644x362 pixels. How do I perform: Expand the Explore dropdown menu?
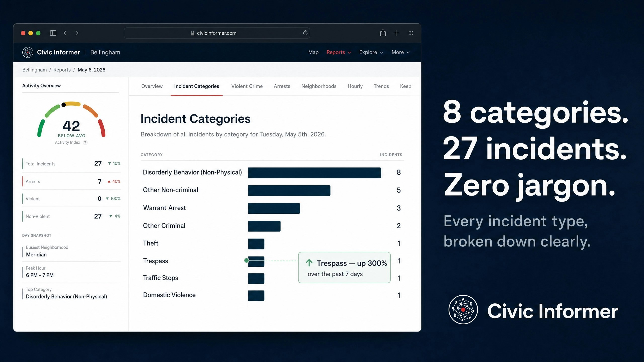point(371,52)
